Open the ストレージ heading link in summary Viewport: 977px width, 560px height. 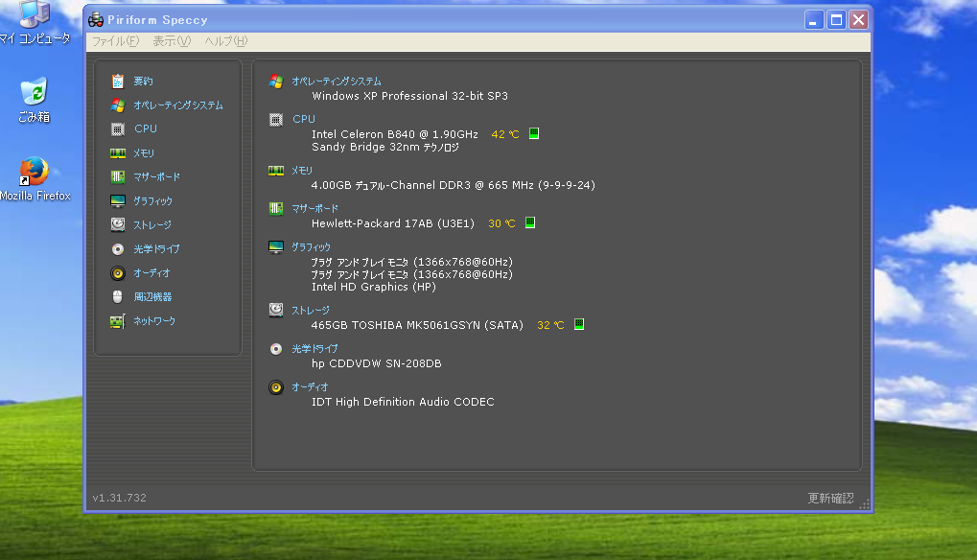point(311,311)
